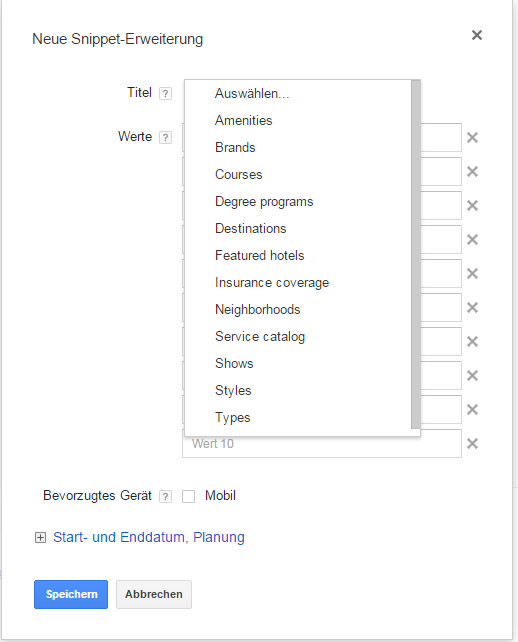Click the dropdown list scrollbar
This screenshot has height=642, width=518.
pos(416,254)
